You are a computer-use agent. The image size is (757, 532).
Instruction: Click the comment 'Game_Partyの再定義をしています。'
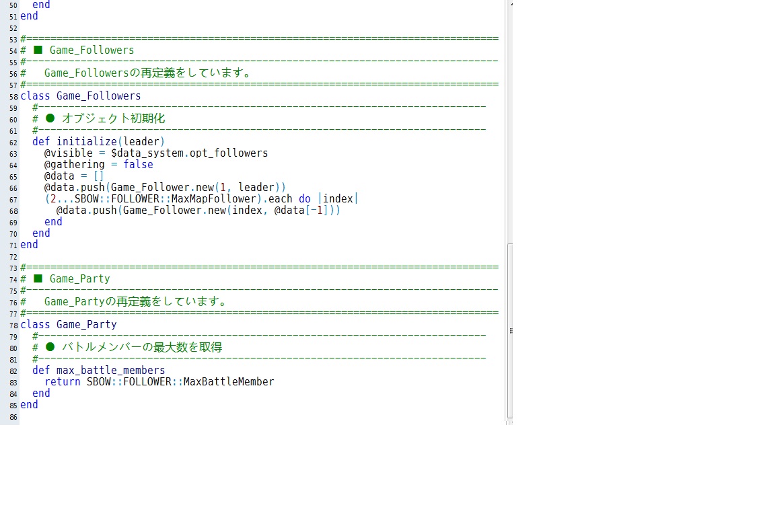(137, 302)
